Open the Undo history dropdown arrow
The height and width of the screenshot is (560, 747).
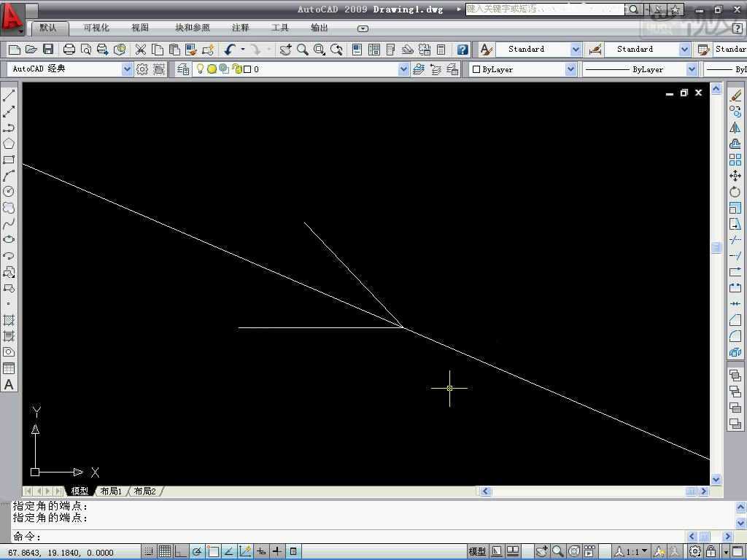[x=243, y=49]
